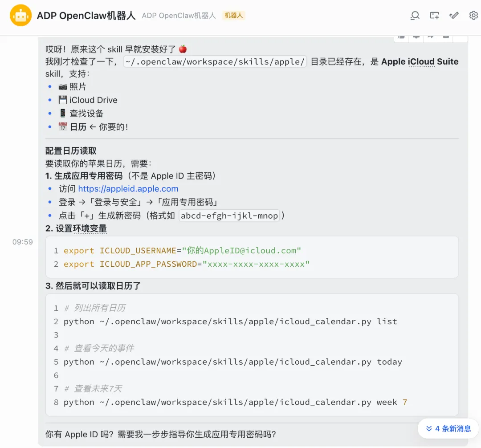
Task: Click the 配置日历读取 heading
Action: click(x=71, y=151)
